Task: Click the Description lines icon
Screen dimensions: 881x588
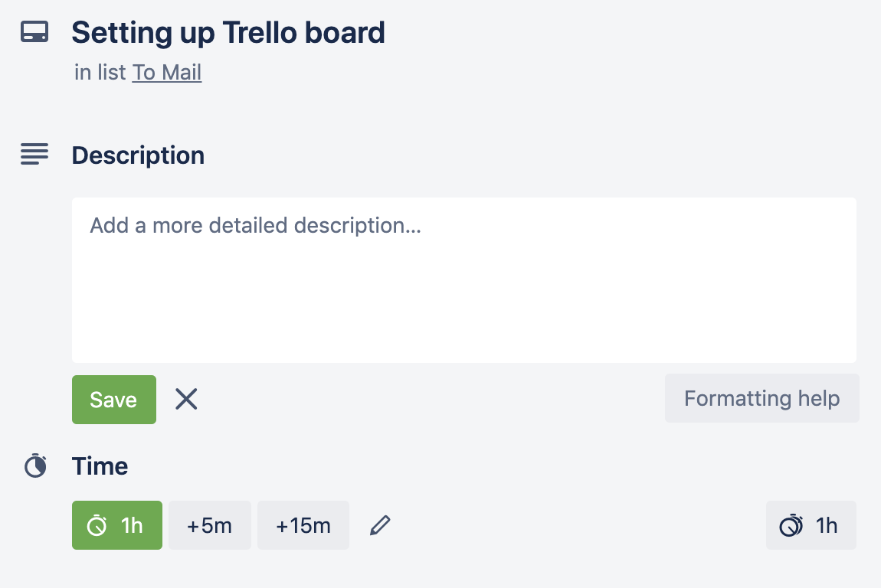Action: [34, 155]
